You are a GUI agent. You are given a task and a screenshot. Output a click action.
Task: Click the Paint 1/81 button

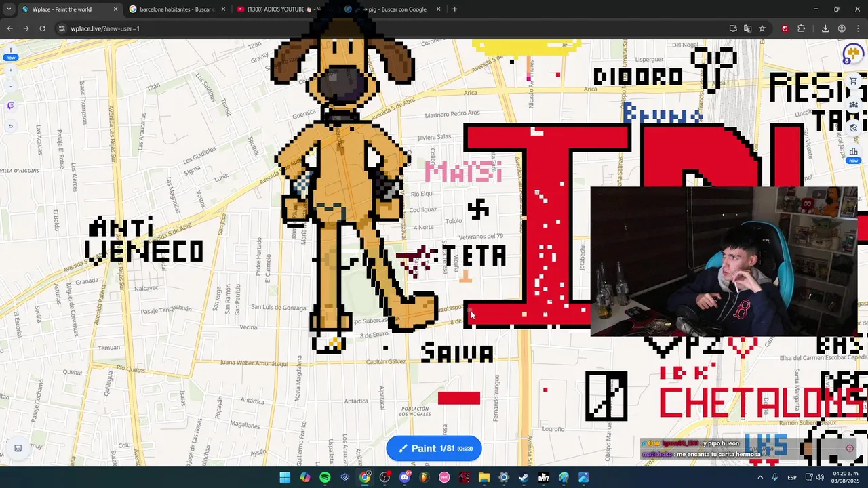click(x=434, y=448)
